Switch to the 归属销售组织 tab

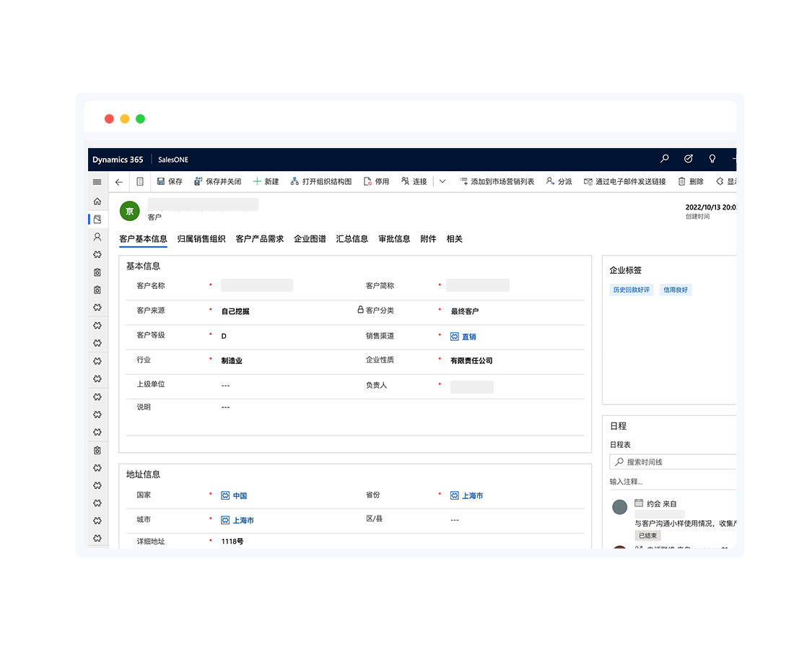(201, 238)
